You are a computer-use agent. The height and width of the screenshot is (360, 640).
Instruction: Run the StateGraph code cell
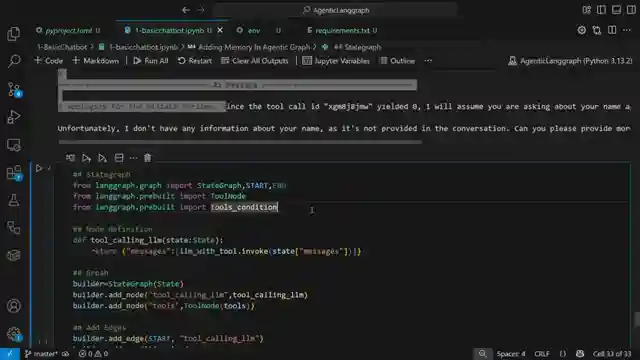[x=39, y=168]
